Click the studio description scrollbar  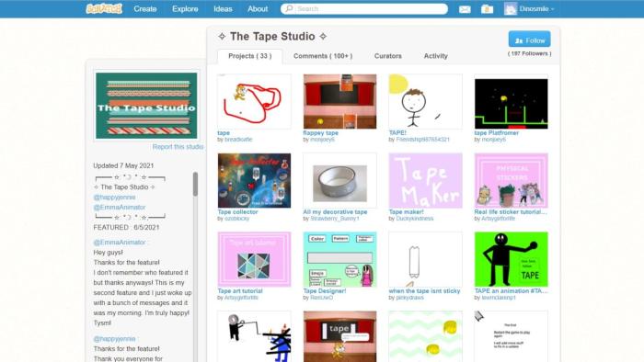coord(195,184)
